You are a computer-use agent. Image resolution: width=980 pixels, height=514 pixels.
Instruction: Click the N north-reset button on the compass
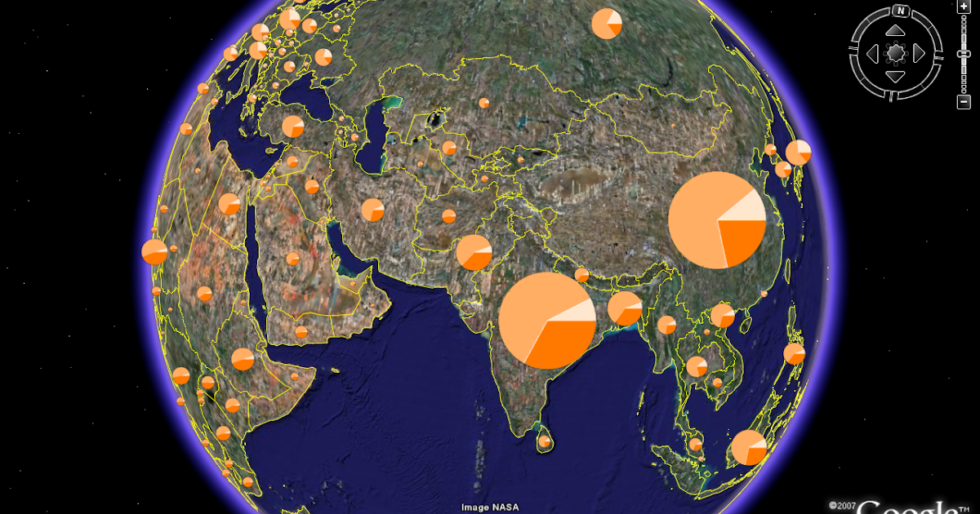[x=900, y=11]
